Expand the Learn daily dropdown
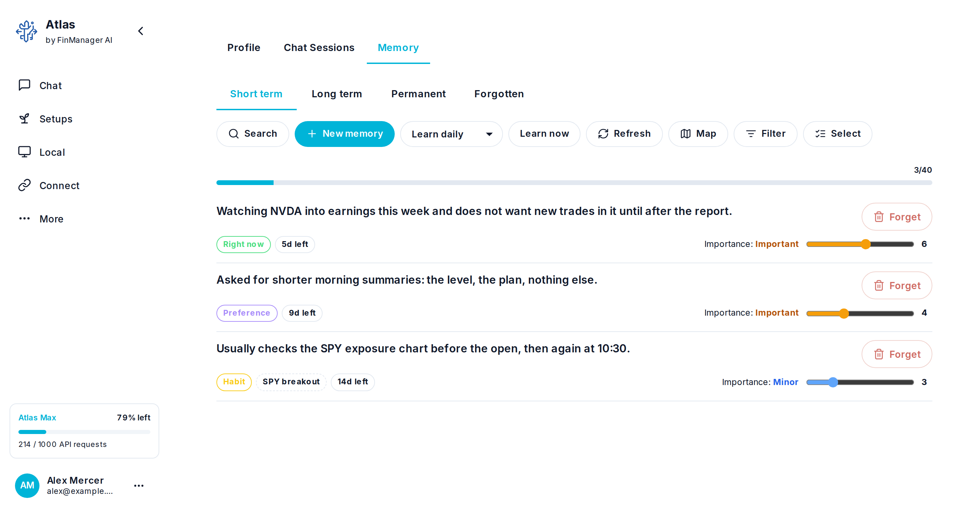Image resolution: width=980 pixels, height=517 pixels. tap(452, 134)
